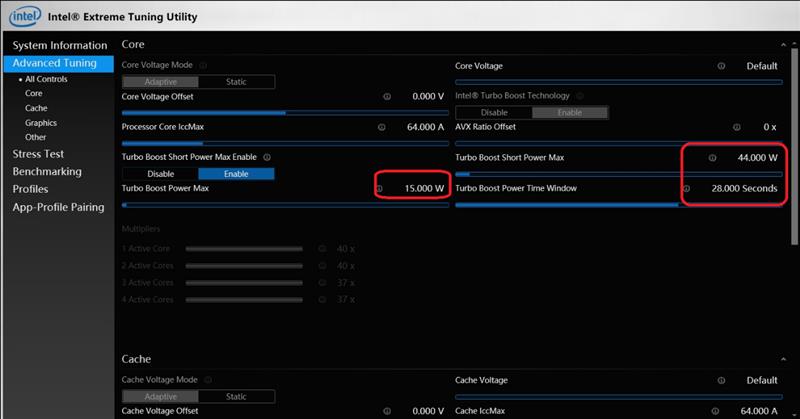The width and height of the screenshot is (800, 419).
Task: Open info icon beside Cache IccMax value
Action: click(x=715, y=411)
